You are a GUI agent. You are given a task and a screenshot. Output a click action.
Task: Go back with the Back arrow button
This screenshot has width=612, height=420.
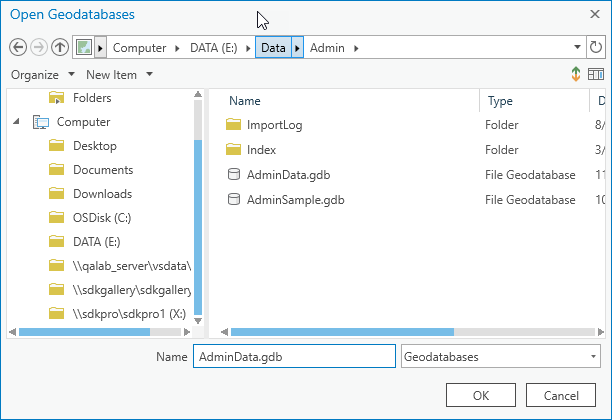click(18, 48)
